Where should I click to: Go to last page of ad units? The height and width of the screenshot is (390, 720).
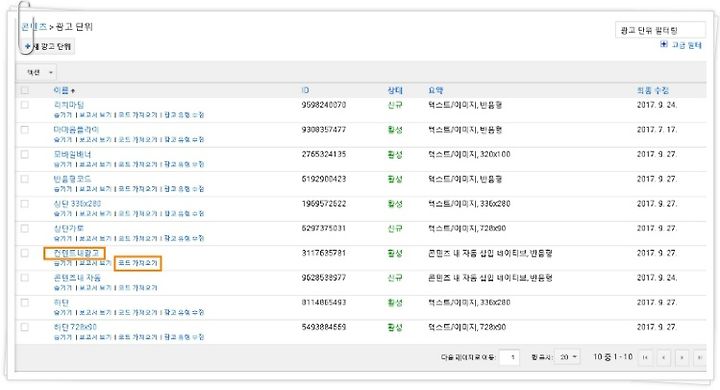pos(699,357)
